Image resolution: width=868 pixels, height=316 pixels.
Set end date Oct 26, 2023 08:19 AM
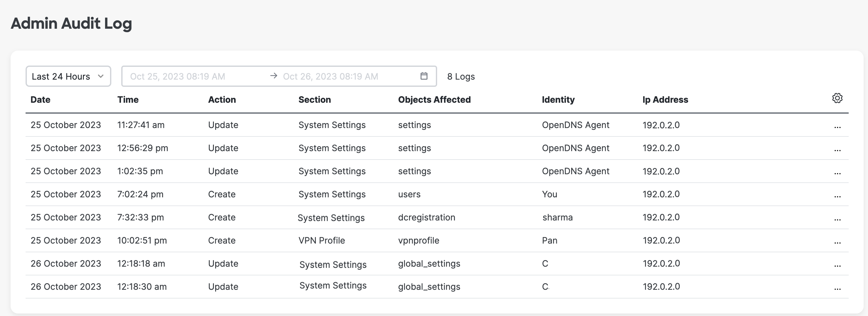330,76
